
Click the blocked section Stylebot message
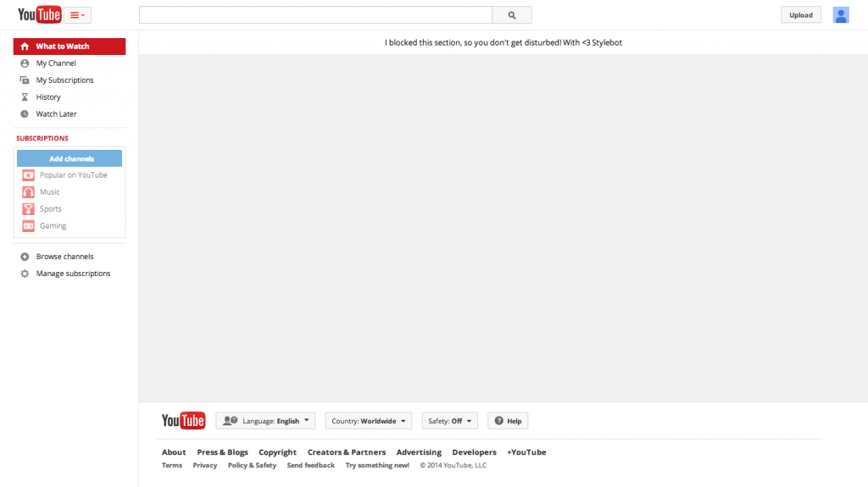coord(504,42)
